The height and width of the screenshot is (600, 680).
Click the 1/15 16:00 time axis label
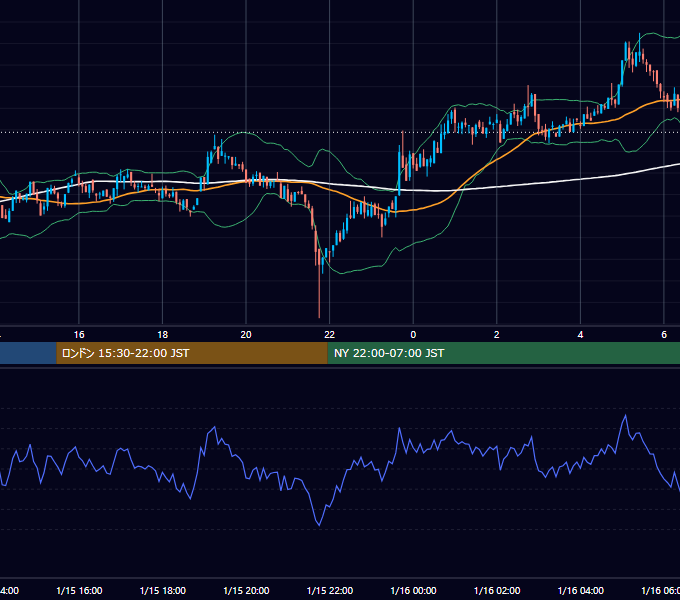pyautogui.click(x=79, y=590)
